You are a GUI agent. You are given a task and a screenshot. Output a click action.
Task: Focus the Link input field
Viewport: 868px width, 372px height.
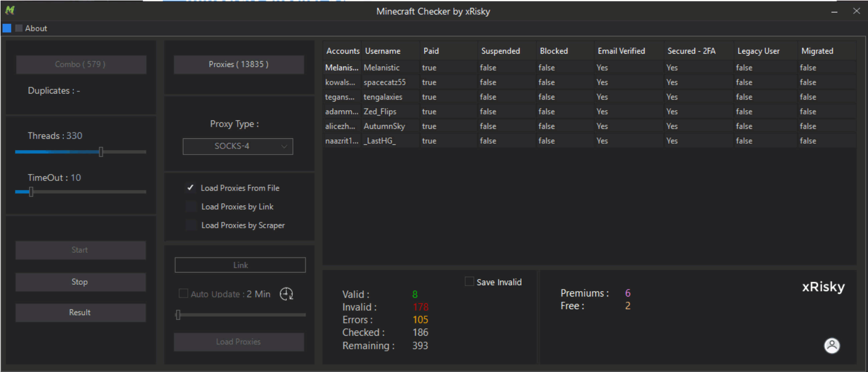coord(240,265)
